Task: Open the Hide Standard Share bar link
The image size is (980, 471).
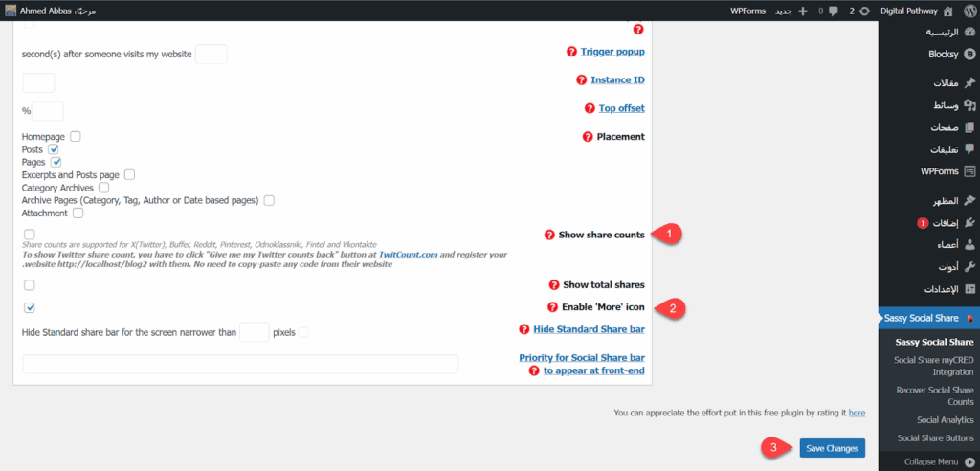Action: (589, 329)
